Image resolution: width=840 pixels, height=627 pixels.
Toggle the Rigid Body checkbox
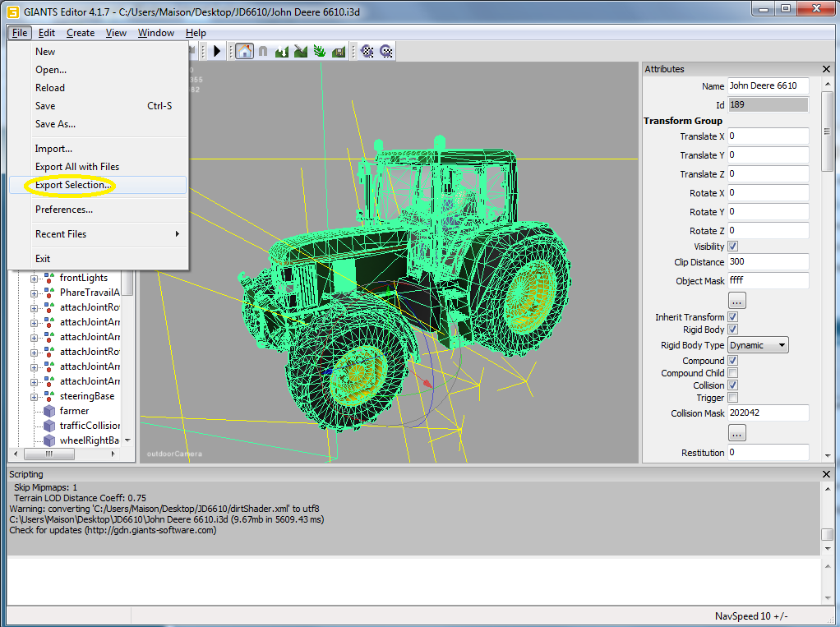pos(733,330)
